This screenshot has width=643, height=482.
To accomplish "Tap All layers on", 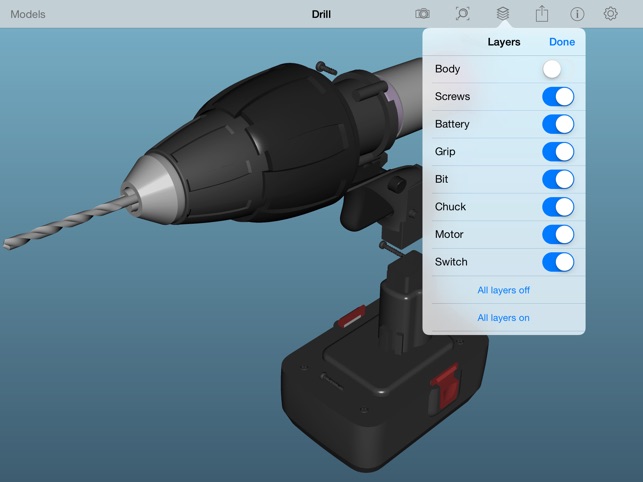I will 503,318.
